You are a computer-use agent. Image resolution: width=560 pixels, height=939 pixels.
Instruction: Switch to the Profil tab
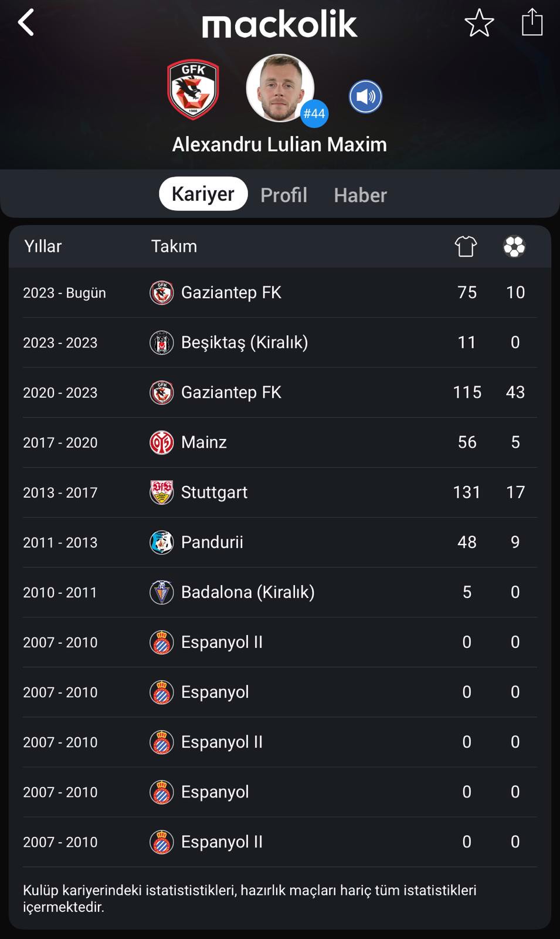coord(284,195)
